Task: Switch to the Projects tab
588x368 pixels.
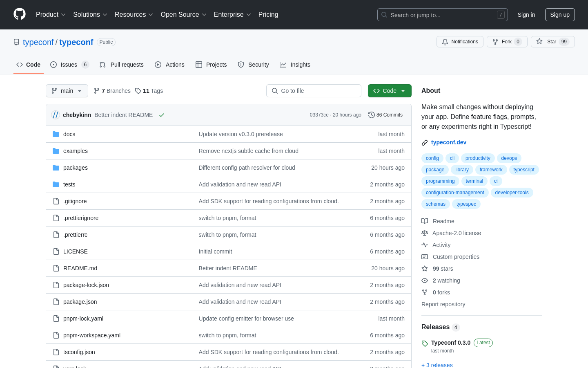Action: click(211, 65)
